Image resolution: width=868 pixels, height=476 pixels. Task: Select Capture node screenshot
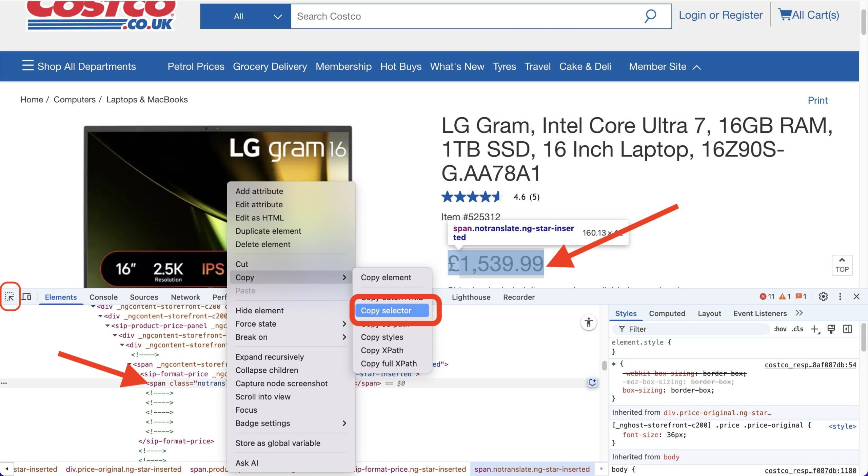[291, 384]
